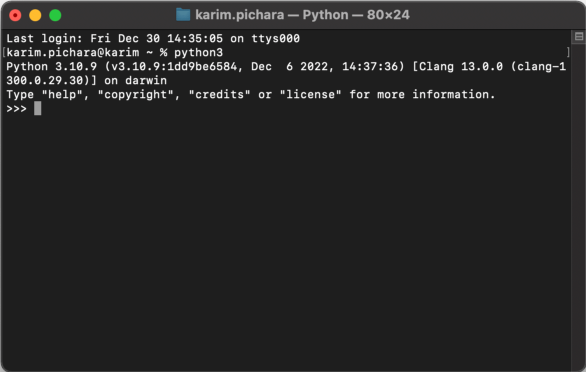The width and height of the screenshot is (586, 372).
Task: Click the "help" word in the banner
Action: (62, 95)
